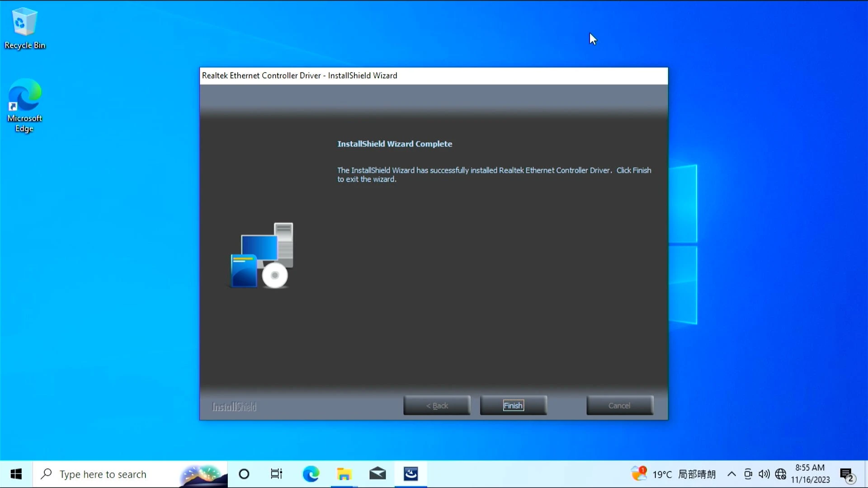Click the Cancel button in the wizard

[619, 405]
